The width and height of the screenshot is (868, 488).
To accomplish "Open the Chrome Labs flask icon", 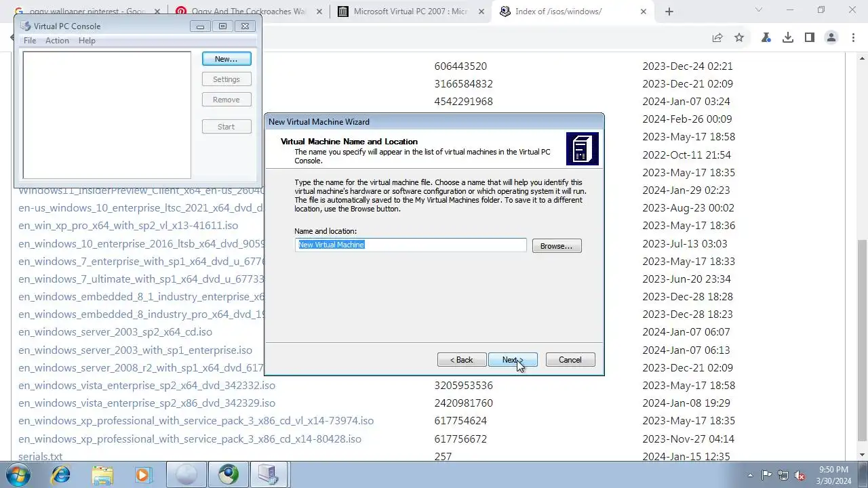I will 766,38.
